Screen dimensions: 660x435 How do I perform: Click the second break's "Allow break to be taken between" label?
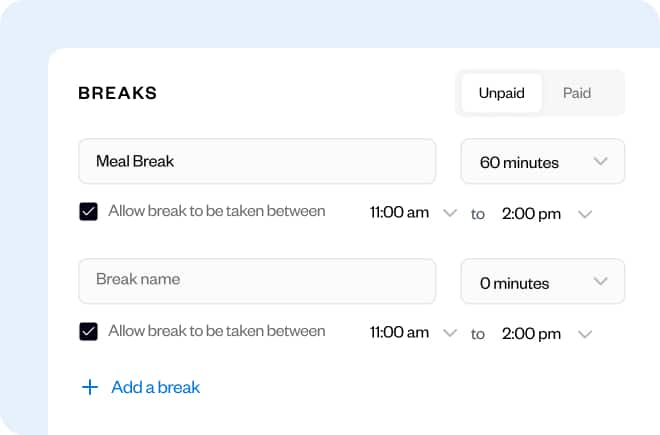click(x=217, y=331)
